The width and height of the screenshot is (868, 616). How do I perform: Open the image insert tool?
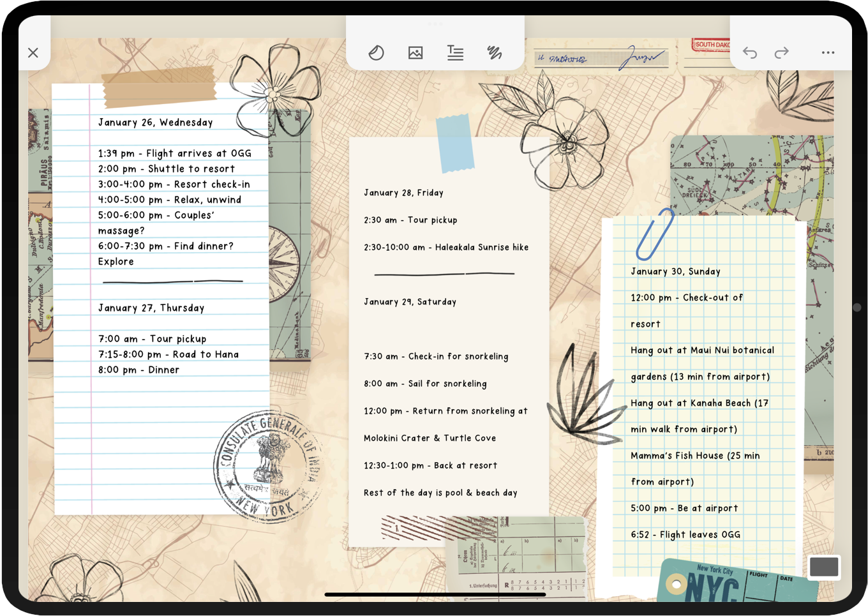pyautogui.click(x=415, y=52)
